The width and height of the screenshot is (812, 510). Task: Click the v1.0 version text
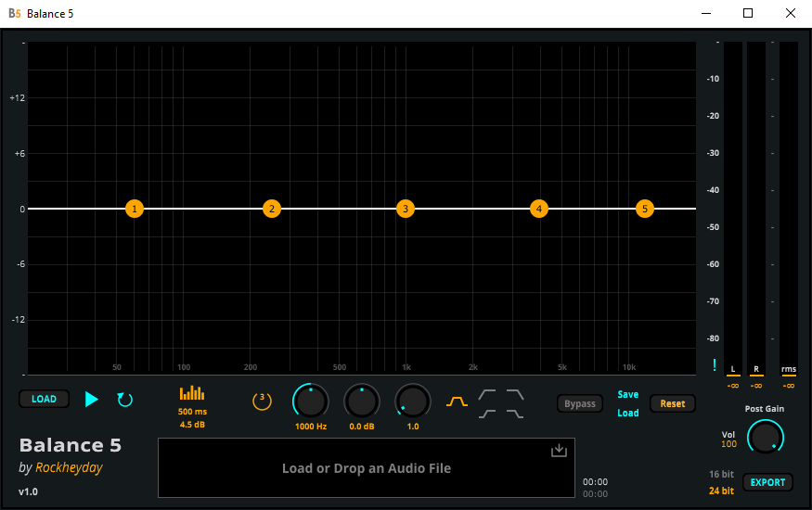click(28, 491)
